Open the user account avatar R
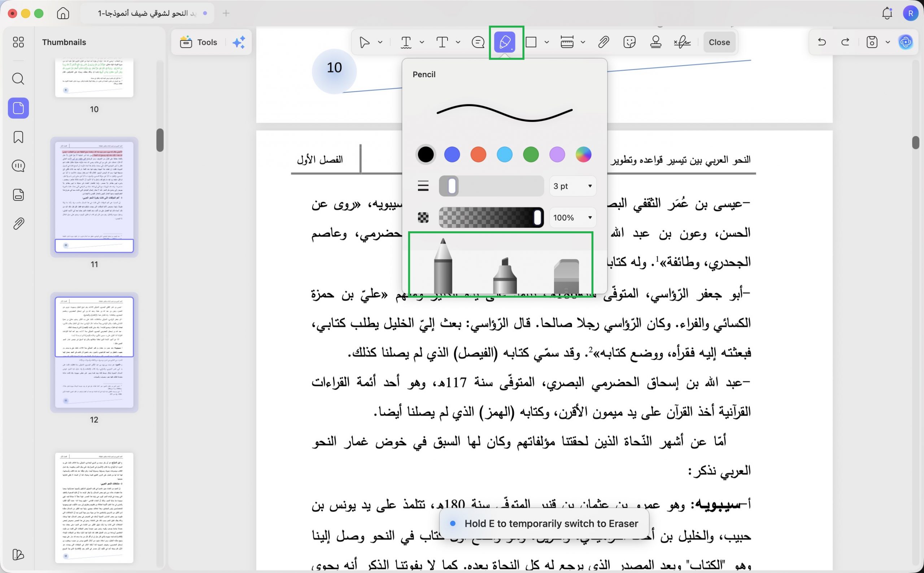The image size is (924, 573). (x=910, y=13)
